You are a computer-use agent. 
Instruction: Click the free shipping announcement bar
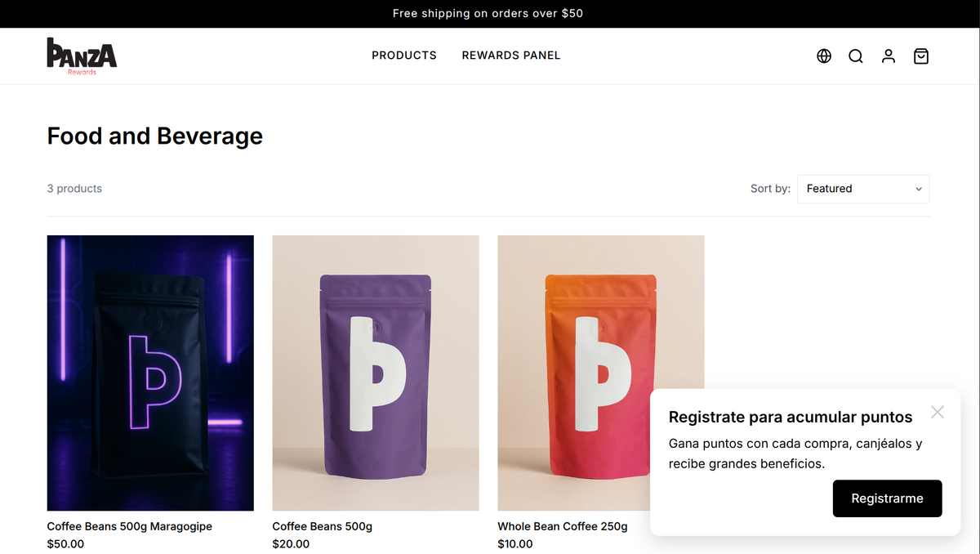click(x=488, y=14)
